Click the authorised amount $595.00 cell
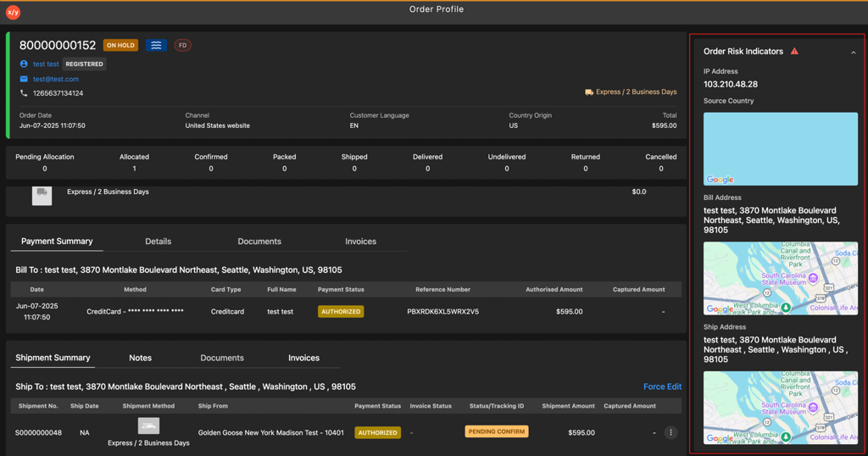 click(569, 312)
